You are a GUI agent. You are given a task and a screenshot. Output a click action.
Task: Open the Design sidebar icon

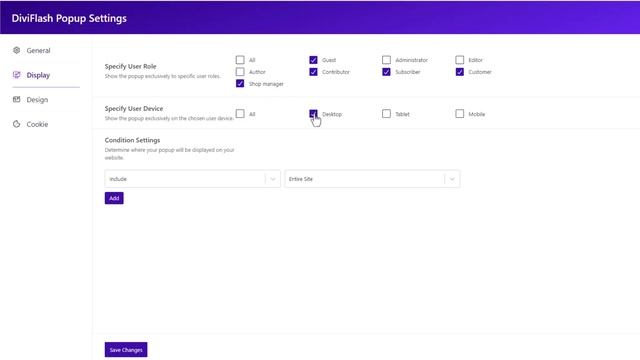(x=16, y=99)
